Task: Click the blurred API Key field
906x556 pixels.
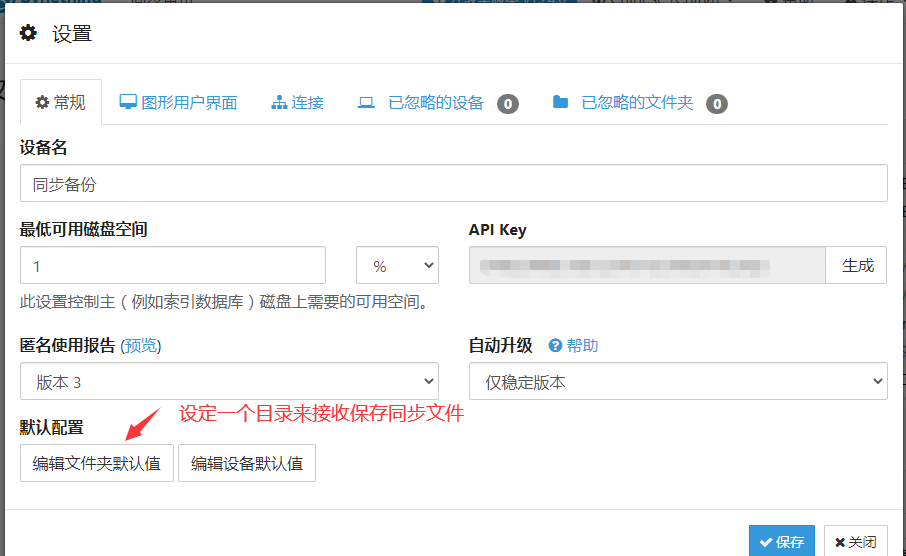Action: [x=646, y=266]
